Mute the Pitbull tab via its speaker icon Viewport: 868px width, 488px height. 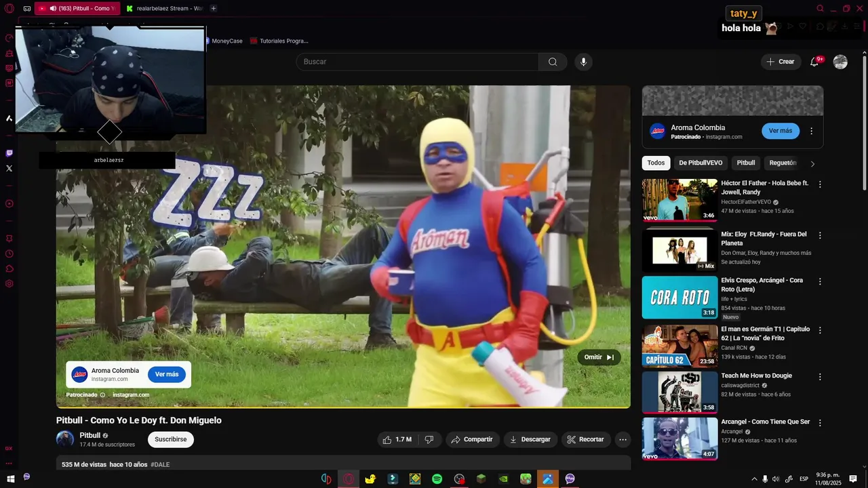pos(53,9)
